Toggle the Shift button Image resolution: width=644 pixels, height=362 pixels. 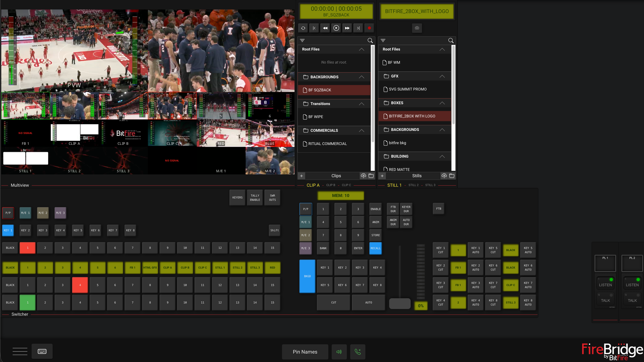pos(274,230)
